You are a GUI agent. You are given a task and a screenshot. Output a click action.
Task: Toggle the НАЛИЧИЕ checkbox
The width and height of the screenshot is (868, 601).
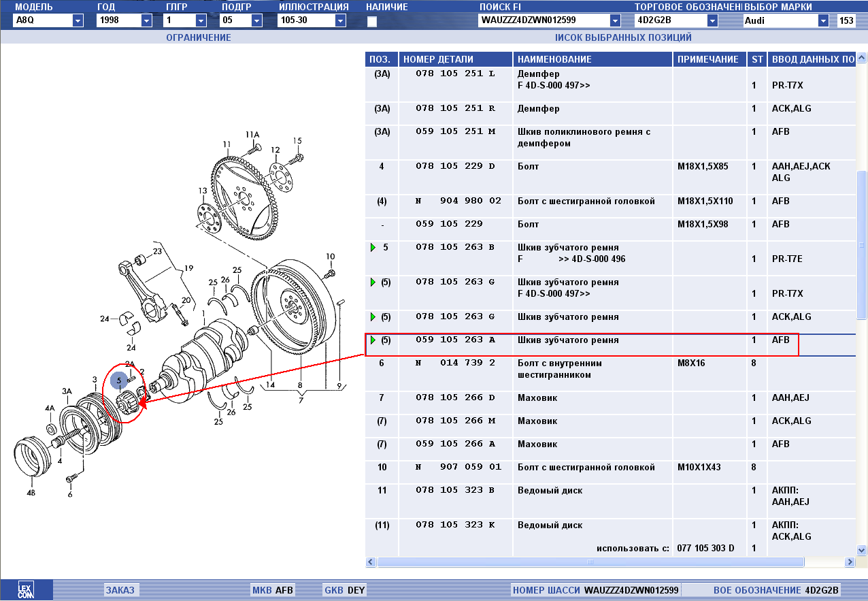(x=371, y=21)
